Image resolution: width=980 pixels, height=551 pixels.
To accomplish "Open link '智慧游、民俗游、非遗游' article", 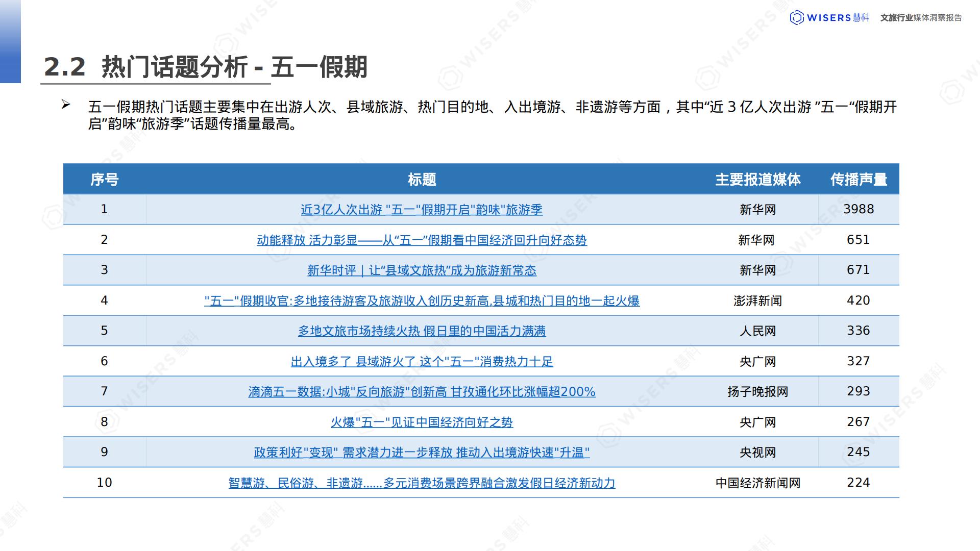I will (x=421, y=483).
